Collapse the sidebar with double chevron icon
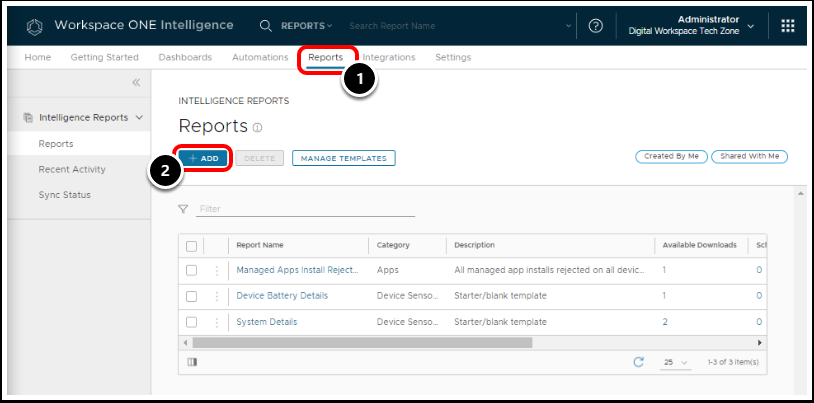The height and width of the screenshot is (403, 814). [136, 83]
